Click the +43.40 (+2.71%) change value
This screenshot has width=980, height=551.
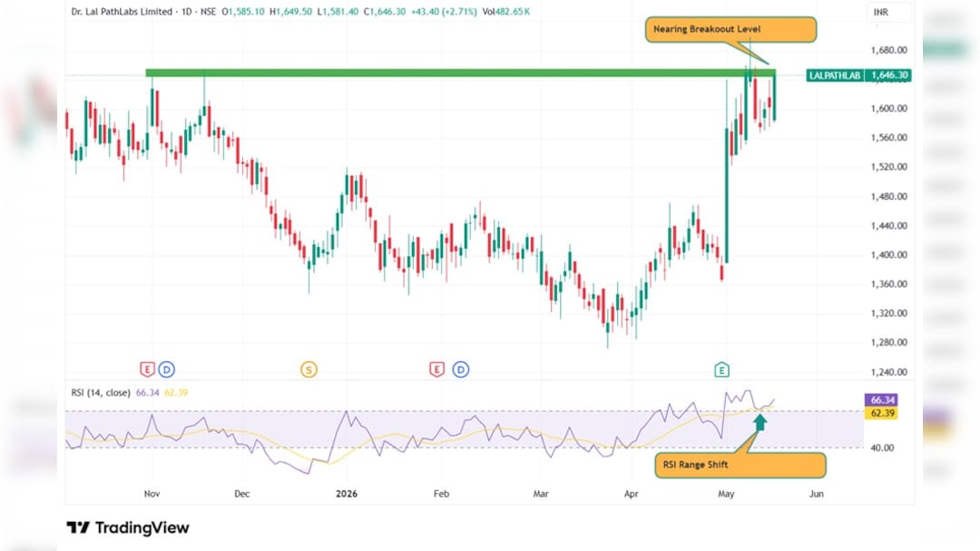444,11
